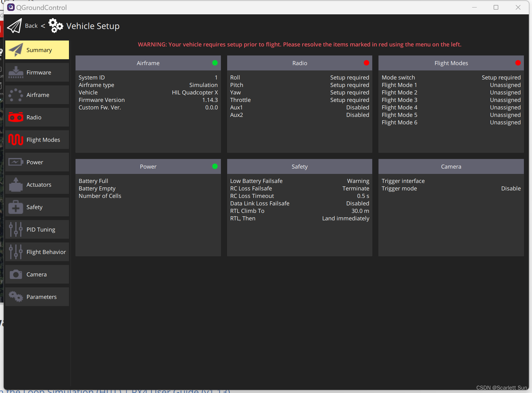Click the 'Trigger interface' row
This screenshot has width=532, height=393.
tap(451, 181)
